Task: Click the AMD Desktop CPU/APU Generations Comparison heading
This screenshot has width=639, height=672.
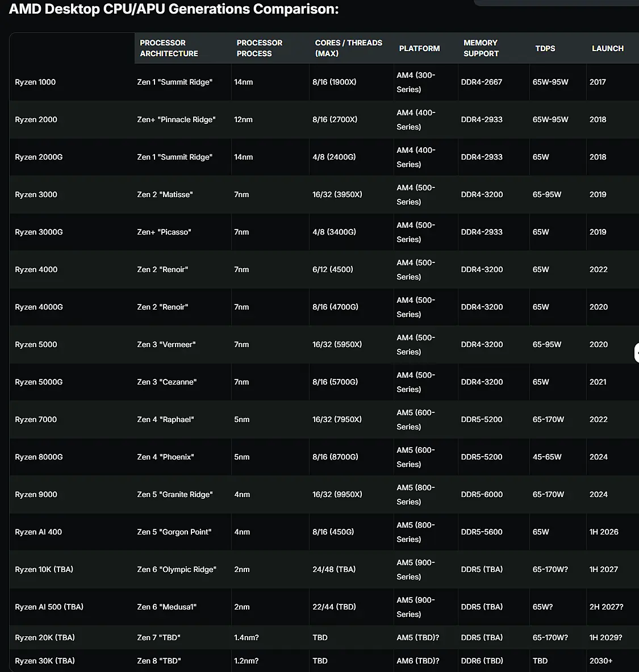Action: click(x=174, y=9)
